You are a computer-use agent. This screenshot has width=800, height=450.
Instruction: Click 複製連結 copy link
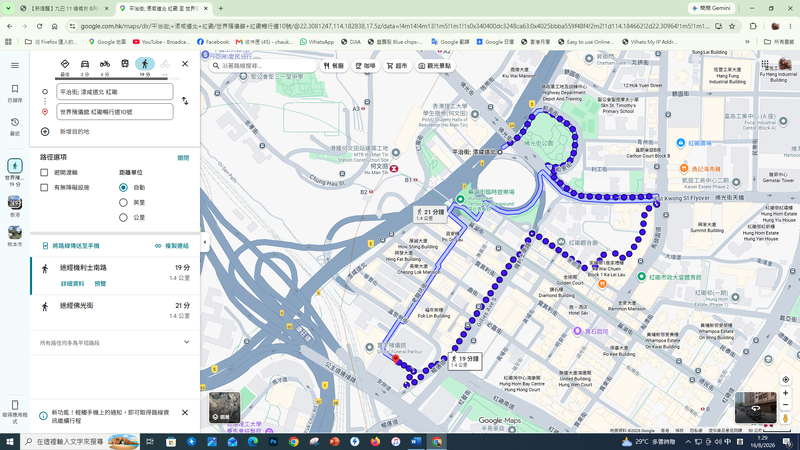pyautogui.click(x=172, y=246)
